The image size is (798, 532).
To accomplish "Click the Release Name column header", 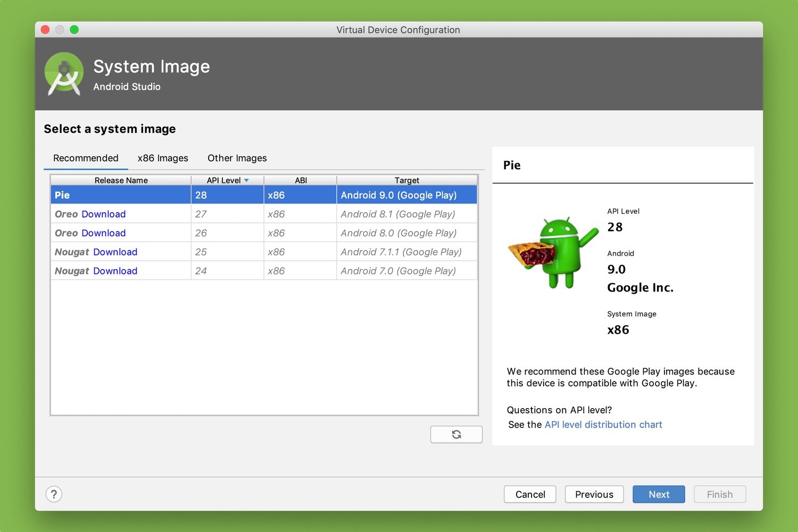I will click(x=121, y=180).
